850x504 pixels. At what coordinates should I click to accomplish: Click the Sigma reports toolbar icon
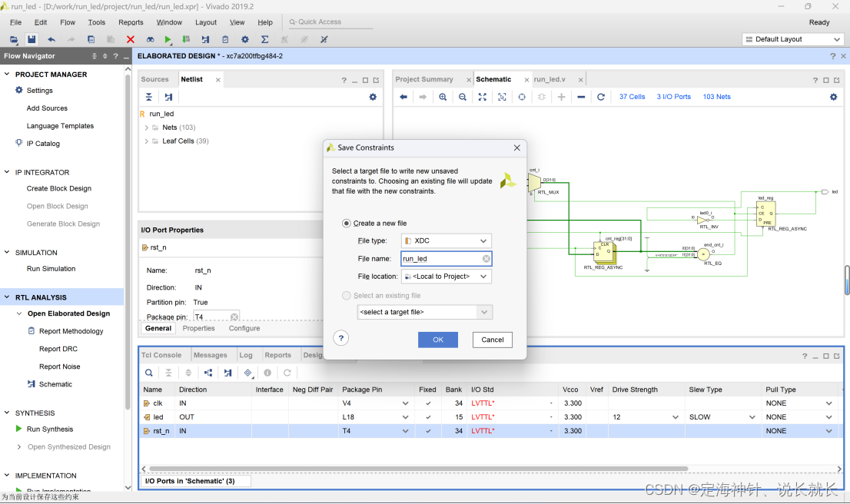264,39
